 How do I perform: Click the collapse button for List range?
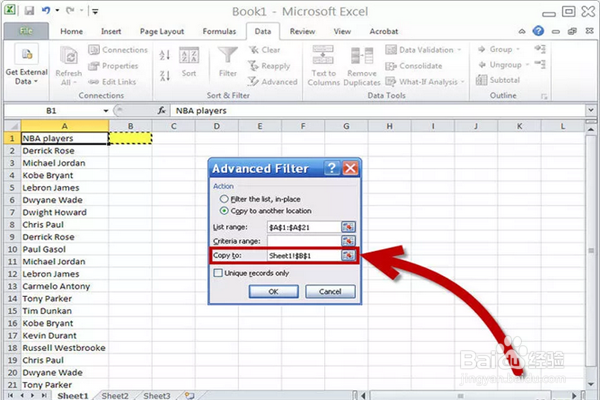pos(348,227)
